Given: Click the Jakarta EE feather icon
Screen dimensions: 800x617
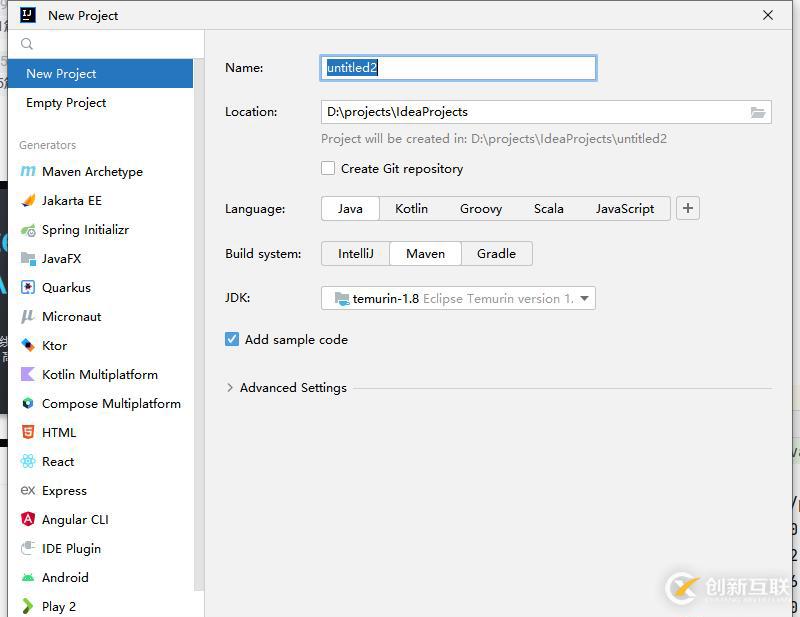Looking at the screenshot, I should click(28, 201).
